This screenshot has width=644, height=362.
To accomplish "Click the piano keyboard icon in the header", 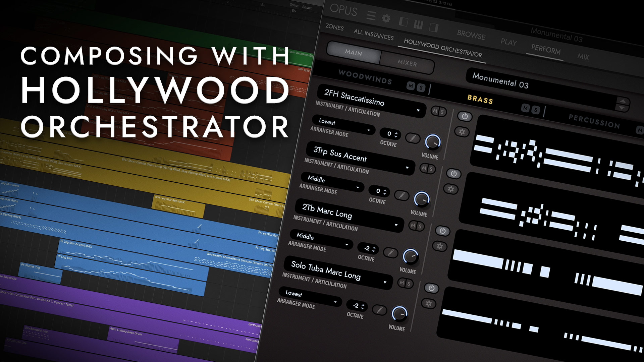I will click(418, 24).
